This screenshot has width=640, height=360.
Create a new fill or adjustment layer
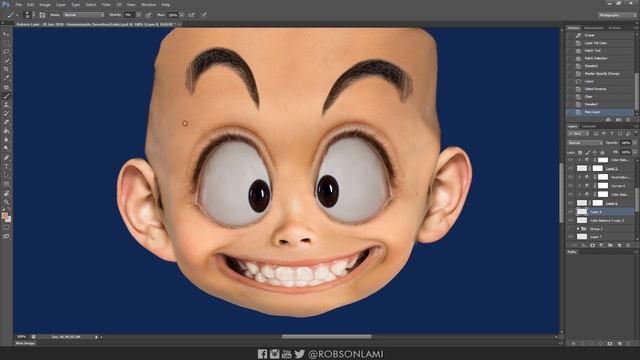(x=602, y=245)
